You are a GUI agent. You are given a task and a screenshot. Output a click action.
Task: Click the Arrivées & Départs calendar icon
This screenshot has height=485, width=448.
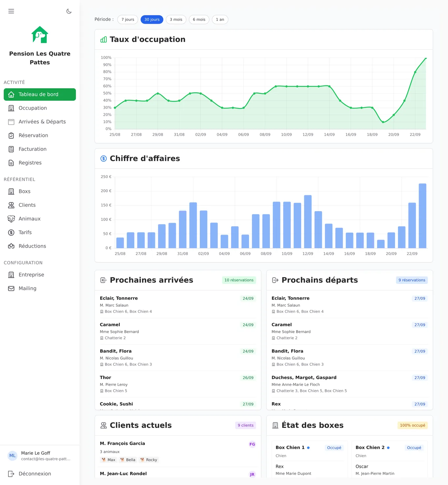pos(11,122)
